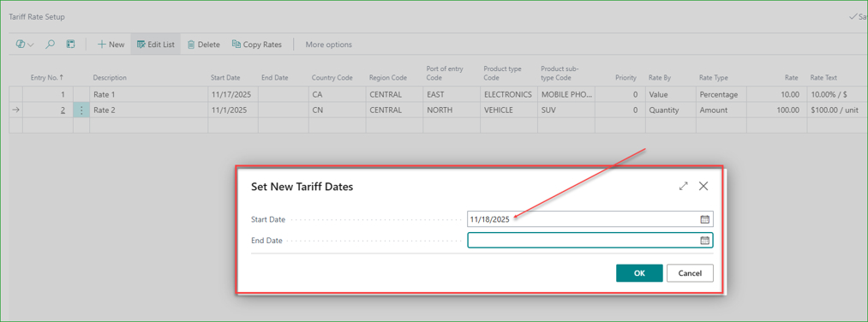Click rate text $100.00 / unit
The width and height of the screenshot is (868, 322).
click(837, 110)
